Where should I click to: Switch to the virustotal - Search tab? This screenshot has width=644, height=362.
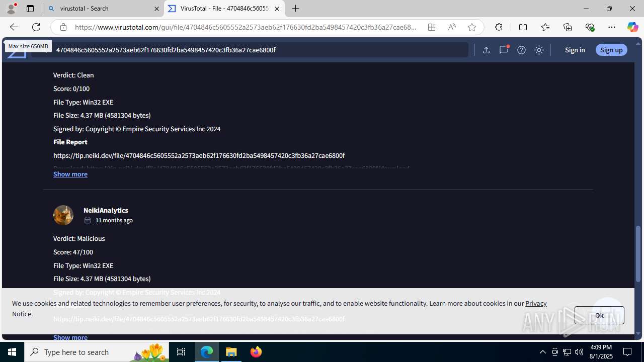(104, 9)
